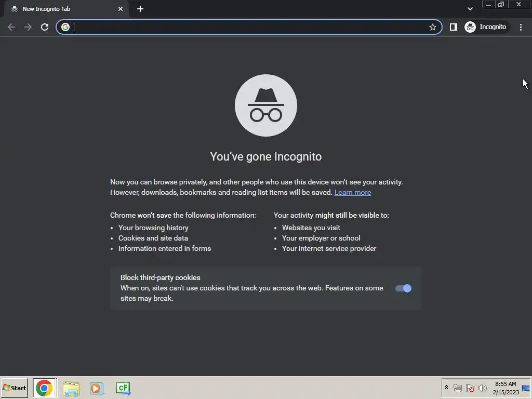Open the Learn more link
The width and height of the screenshot is (532, 399).
tap(353, 192)
